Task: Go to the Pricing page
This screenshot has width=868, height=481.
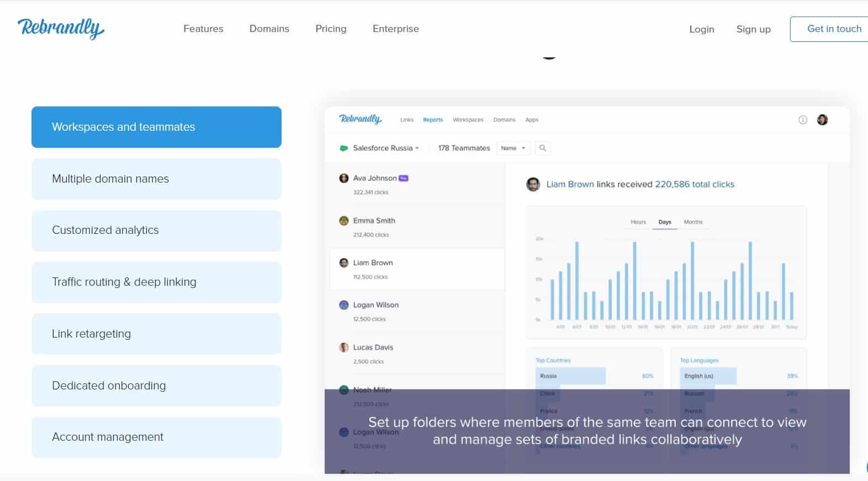Action: [331, 29]
